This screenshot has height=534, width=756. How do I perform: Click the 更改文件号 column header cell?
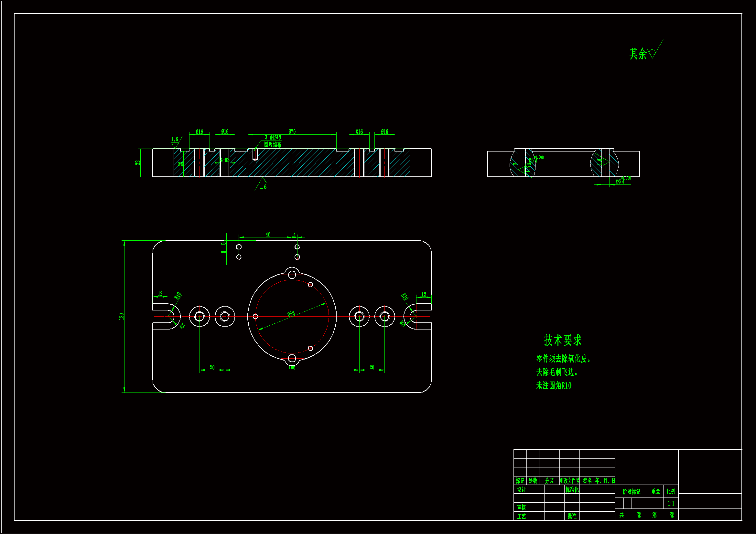point(569,481)
